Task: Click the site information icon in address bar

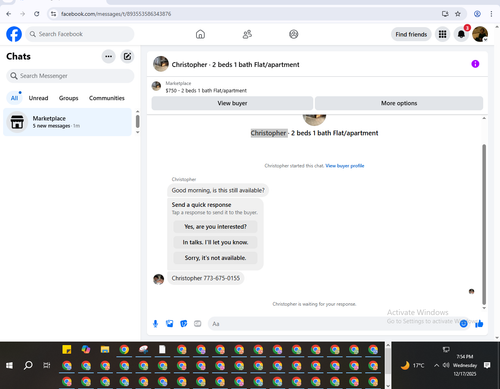Action: 53,14
